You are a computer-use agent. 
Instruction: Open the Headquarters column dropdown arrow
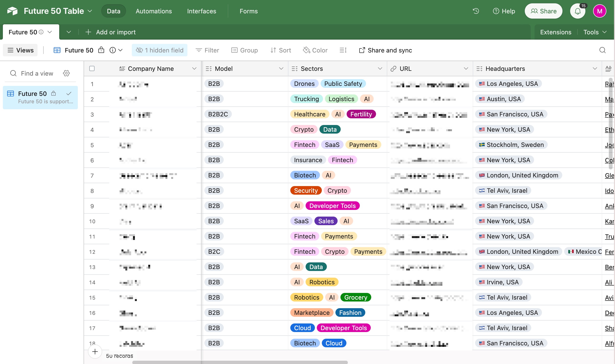(595, 68)
